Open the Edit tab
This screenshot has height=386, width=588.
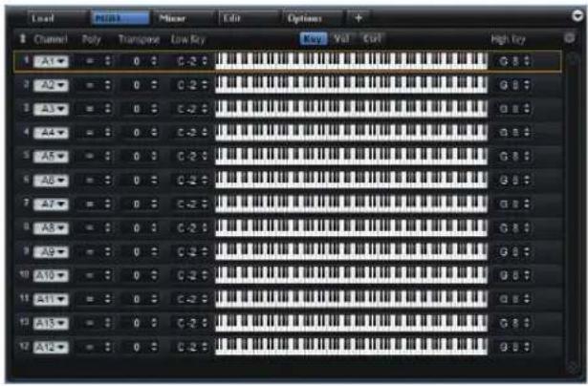tap(248, 18)
